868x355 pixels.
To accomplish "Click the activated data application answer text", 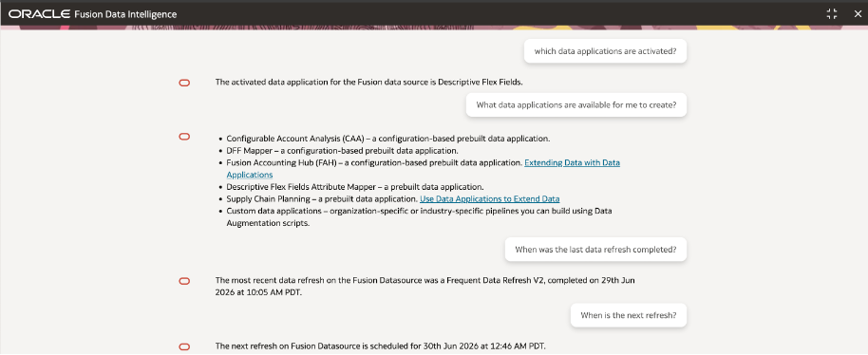I will (368, 83).
